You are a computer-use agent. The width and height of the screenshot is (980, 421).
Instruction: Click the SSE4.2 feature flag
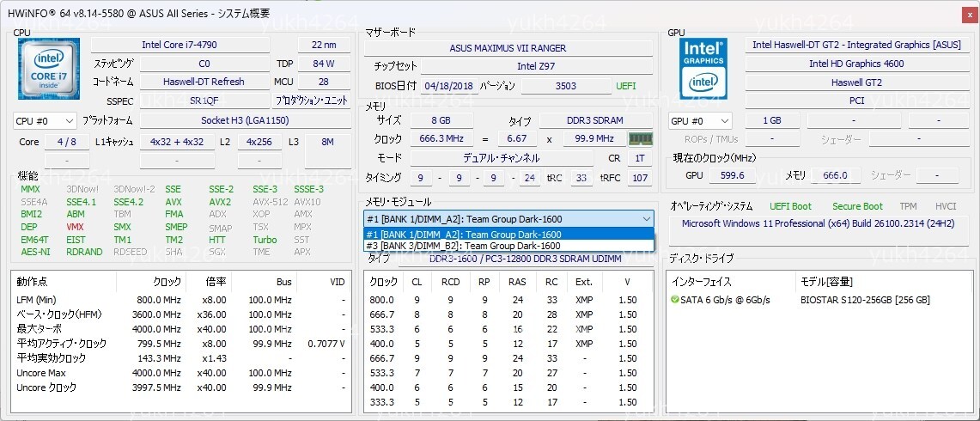pos(128,202)
